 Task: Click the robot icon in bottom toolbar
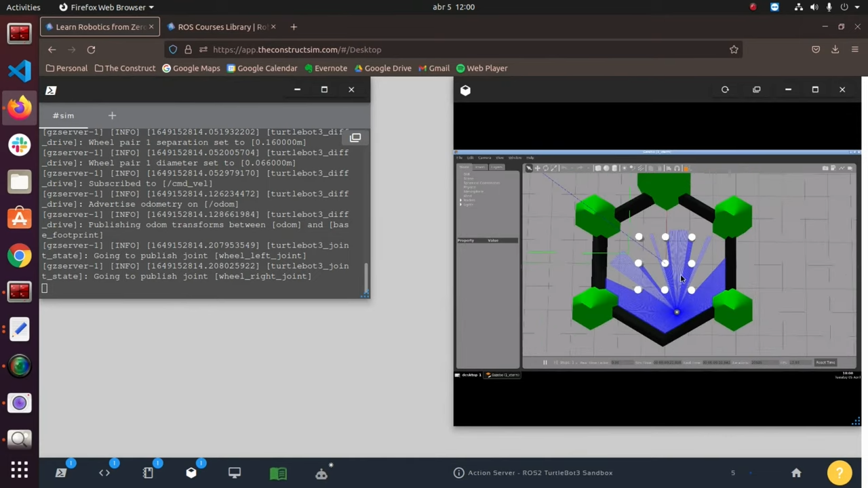[x=321, y=473]
